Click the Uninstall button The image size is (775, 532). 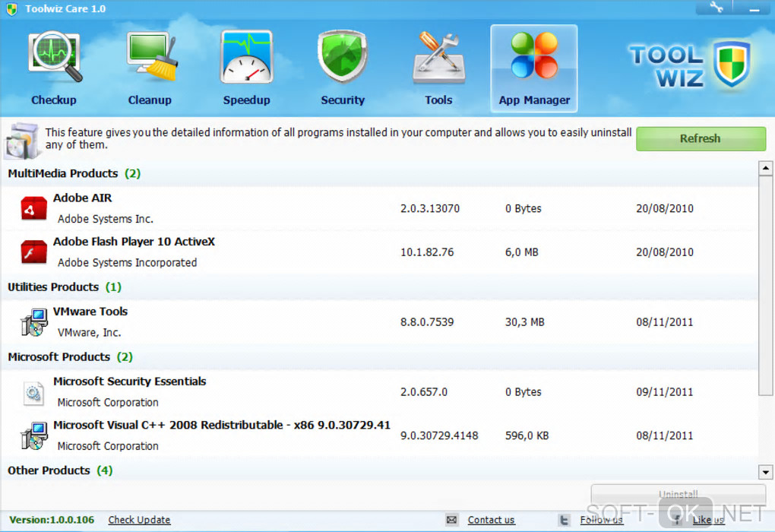tap(678, 494)
